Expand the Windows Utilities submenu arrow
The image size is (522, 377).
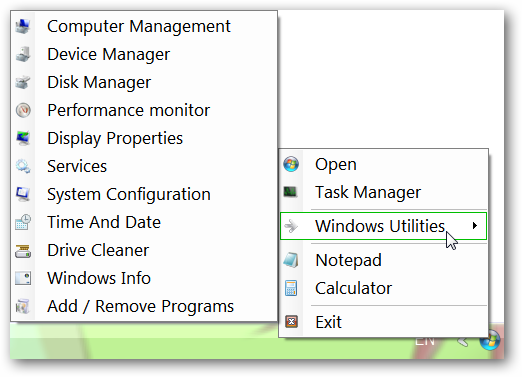click(475, 226)
